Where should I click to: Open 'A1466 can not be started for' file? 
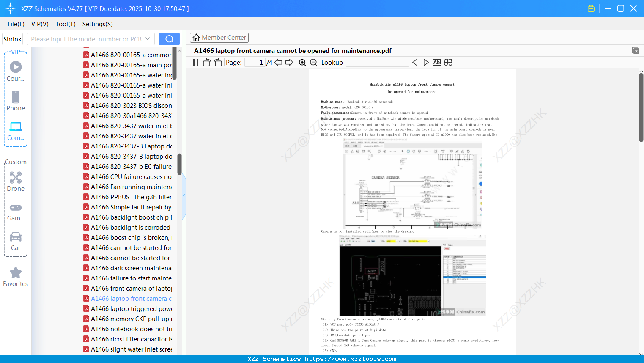point(127,248)
